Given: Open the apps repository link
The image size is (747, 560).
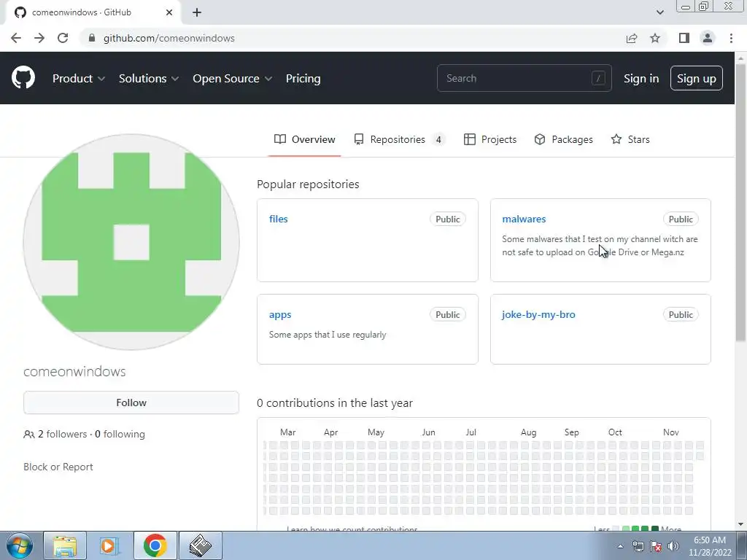Looking at the screenshot, I should tap(279, 315).
